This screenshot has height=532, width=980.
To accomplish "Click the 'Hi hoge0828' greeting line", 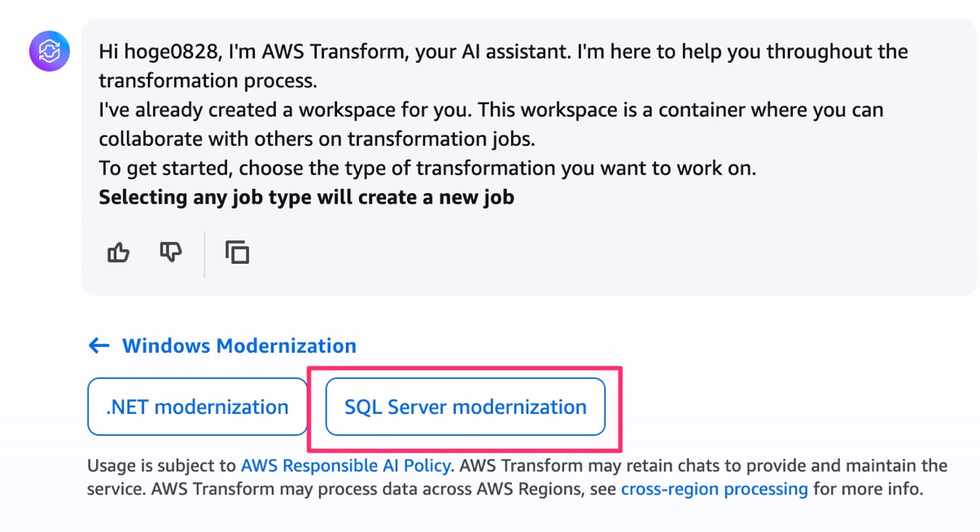I will coord(503,51).
